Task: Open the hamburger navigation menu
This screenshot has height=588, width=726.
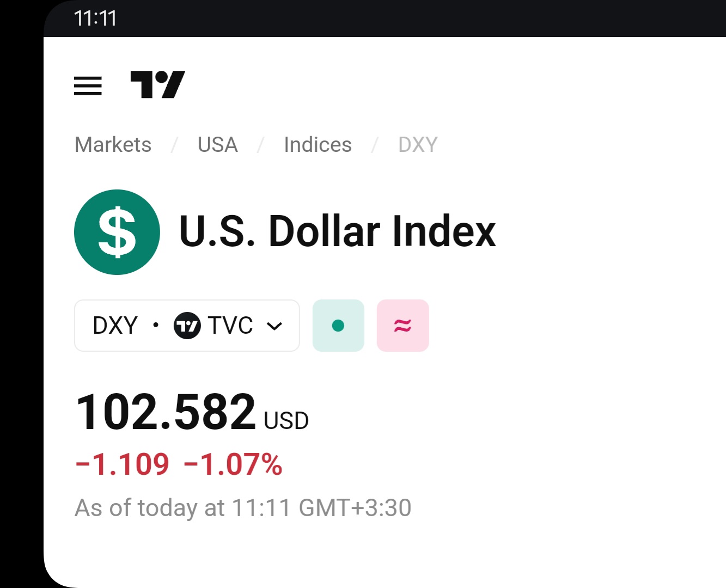Action: pos(88,85)
